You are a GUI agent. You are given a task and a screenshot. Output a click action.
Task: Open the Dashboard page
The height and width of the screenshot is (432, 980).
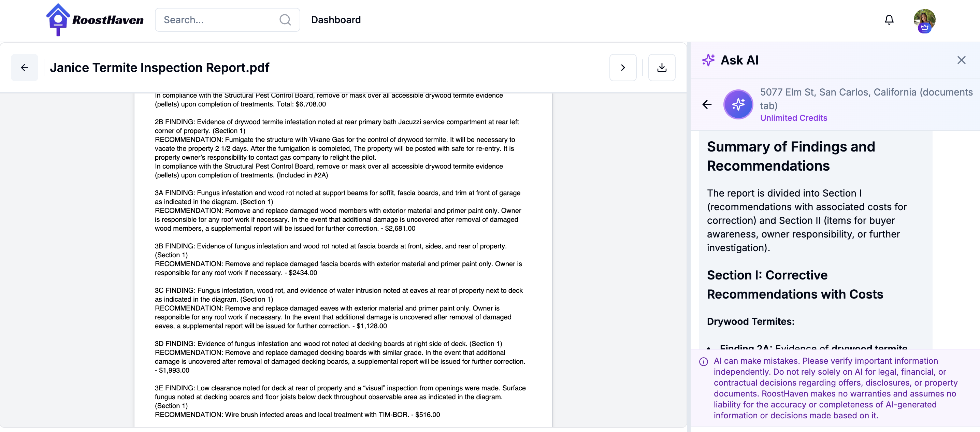335,20
